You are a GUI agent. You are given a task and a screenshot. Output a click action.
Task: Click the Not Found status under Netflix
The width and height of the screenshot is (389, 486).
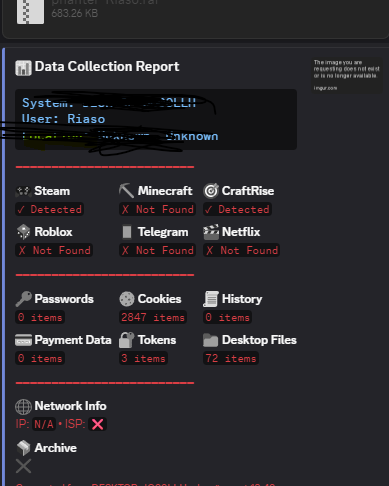pos(241,250)
